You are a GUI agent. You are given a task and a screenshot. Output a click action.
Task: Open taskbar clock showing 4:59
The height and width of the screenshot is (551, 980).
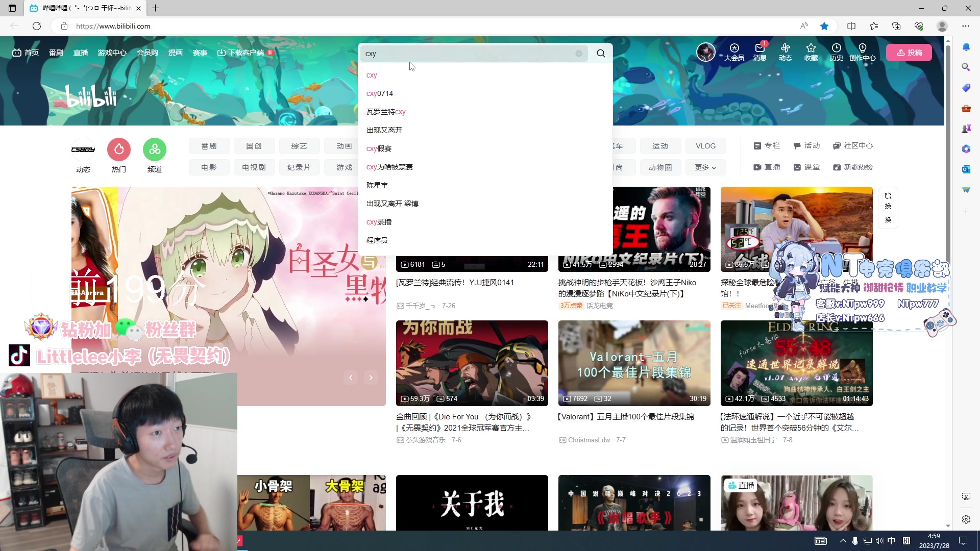pyautogui.click(x=934, y=541)
